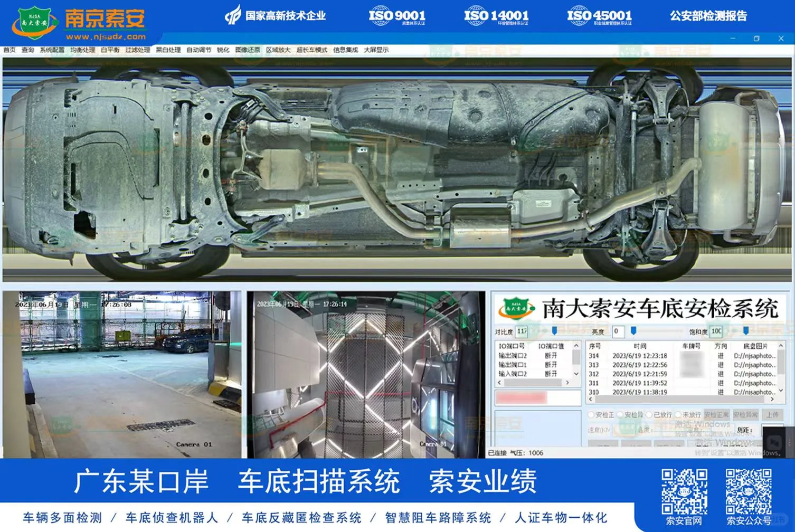
Task: Click the 方向 column header
Action: click(721, 346)
